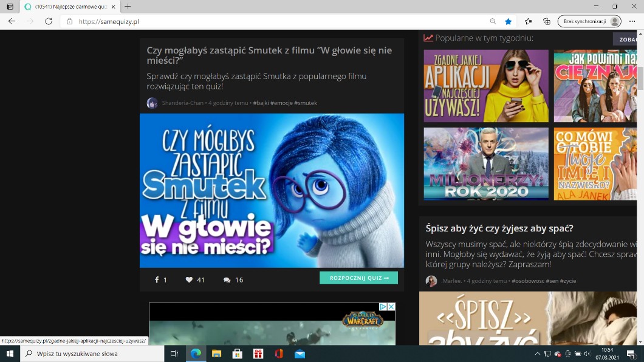Viewport: 644px width, 362px height.
Task: Open Edge settings and more menu
Action: pyautogui.click(x=632, y=21)
